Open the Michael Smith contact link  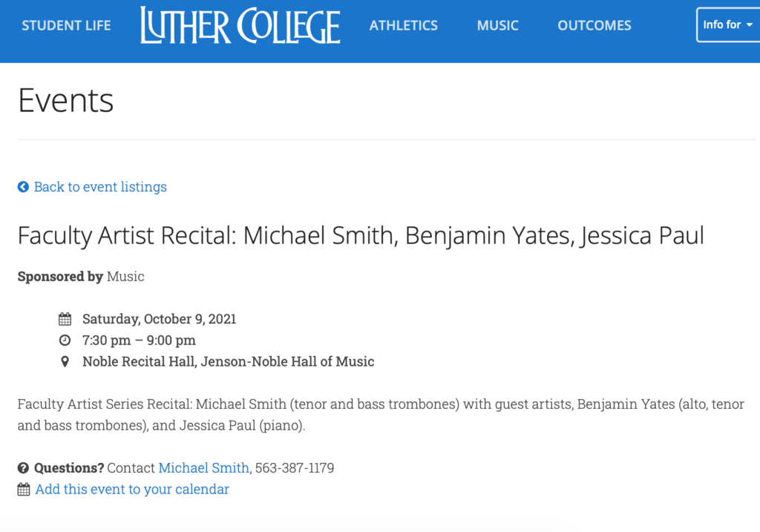[203, 468]
